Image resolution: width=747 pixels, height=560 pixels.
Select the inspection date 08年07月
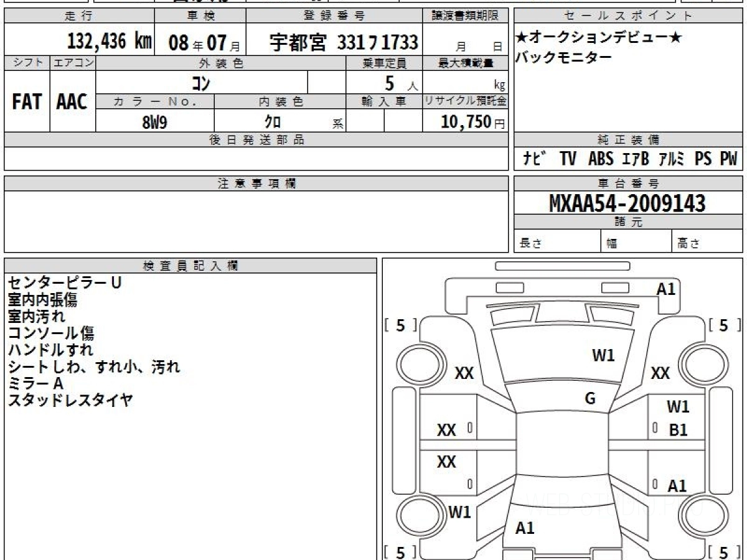(x=204, y=43)
